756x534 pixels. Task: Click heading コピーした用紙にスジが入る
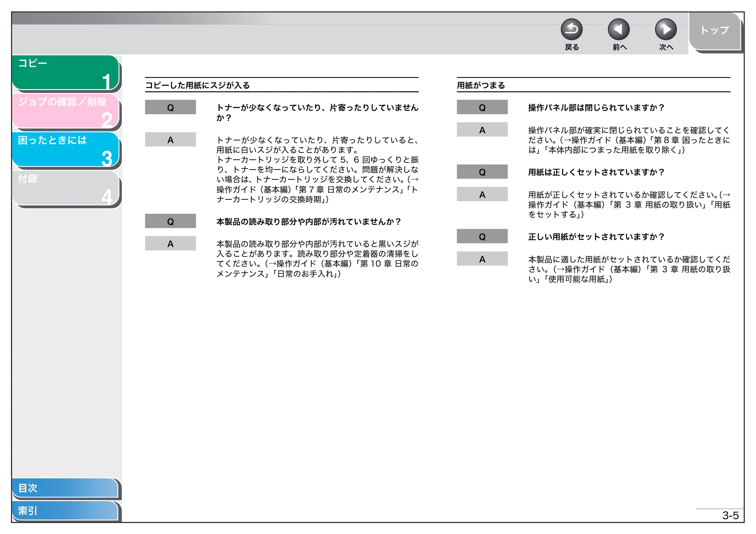(198, 85)
